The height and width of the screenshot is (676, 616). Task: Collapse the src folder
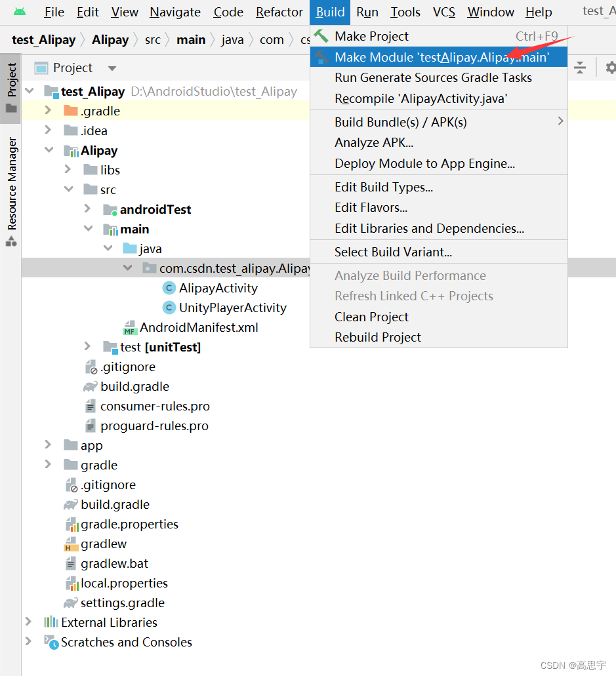(x=69, y=189)
